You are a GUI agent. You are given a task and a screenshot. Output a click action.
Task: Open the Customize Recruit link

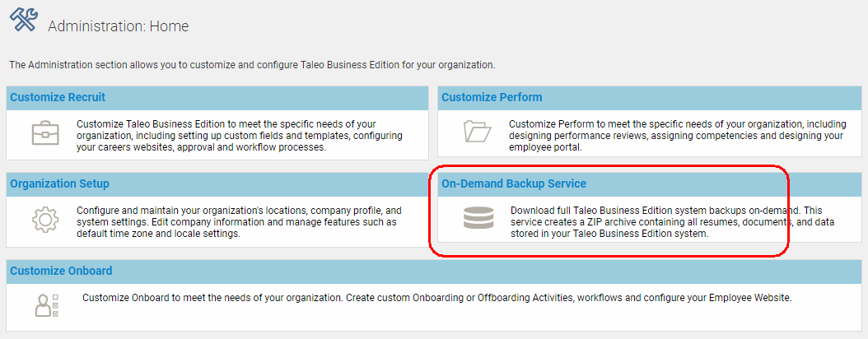click(x=58, y=97)
